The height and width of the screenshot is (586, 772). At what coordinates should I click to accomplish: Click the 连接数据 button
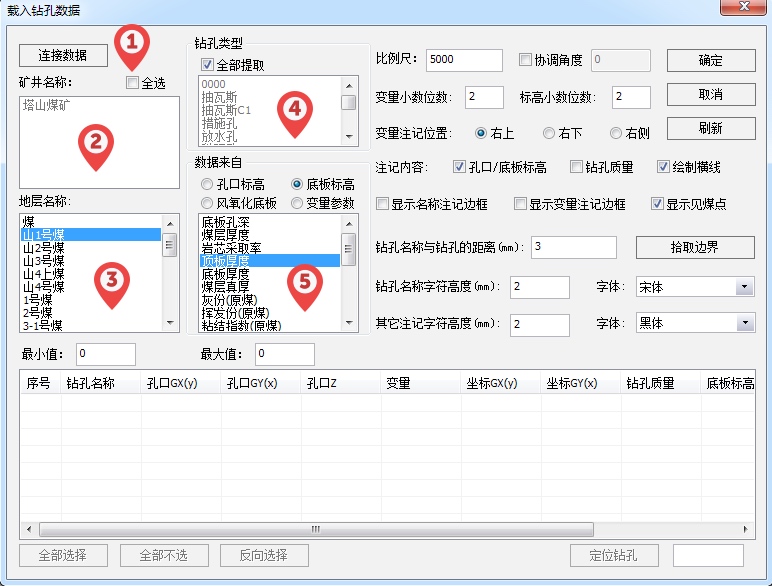tap(62, 54)
